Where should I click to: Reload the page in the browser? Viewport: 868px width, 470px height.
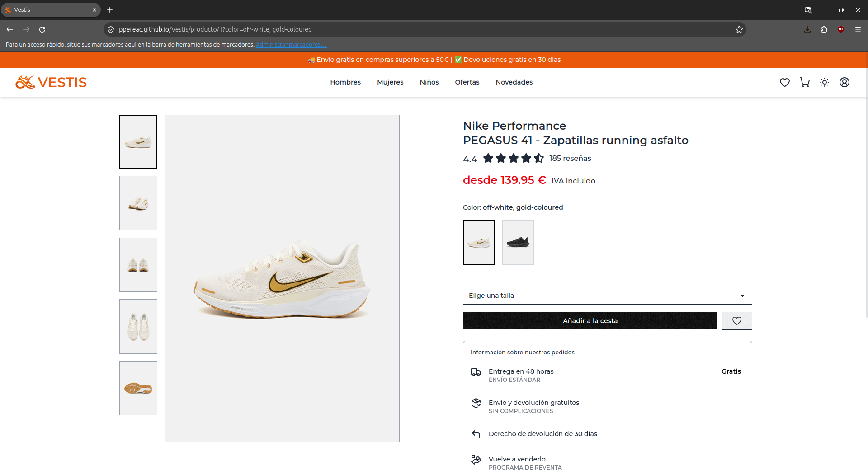pos(42,29)
